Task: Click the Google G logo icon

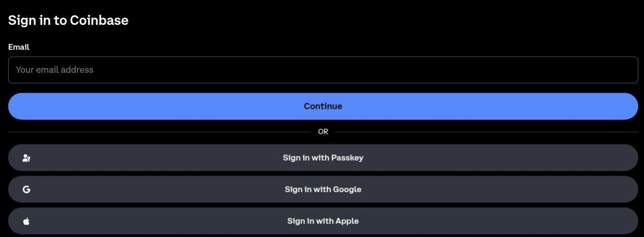Action: click(x=26, y=190)
